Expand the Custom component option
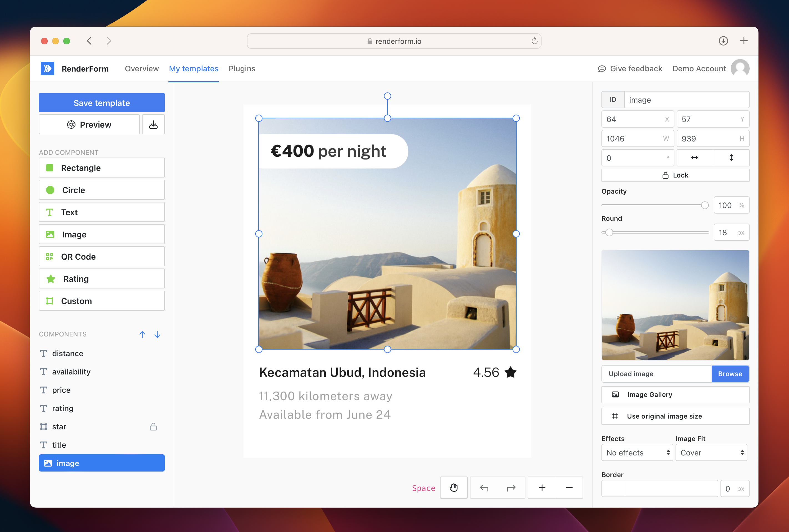Image resolution: width=789 pixels, height=532 pixels. [102, 300]
